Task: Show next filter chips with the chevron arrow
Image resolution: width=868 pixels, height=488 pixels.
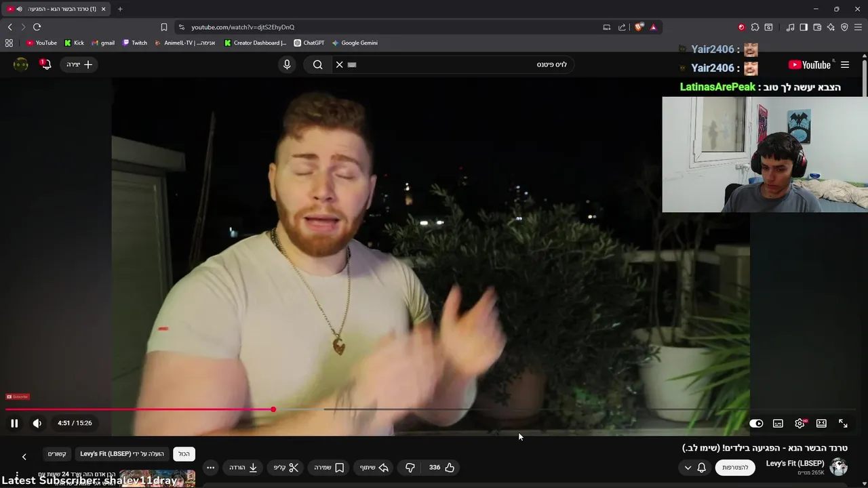Action: [x=24, y=457]
